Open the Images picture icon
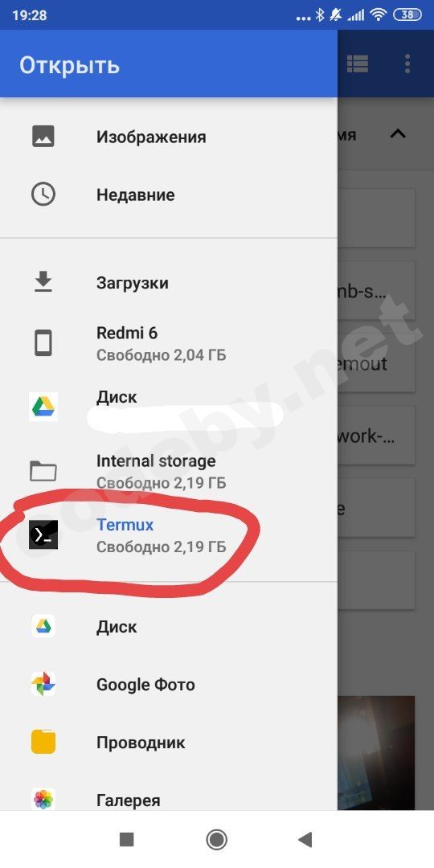Screen dimensions: 434x868 point(43,136)
